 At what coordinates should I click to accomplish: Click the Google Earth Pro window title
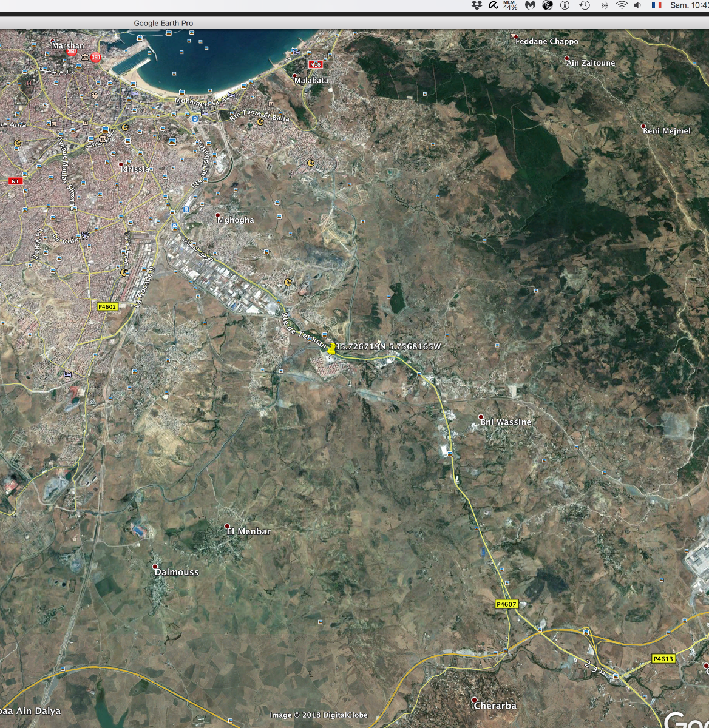click(x=163, y=23)
